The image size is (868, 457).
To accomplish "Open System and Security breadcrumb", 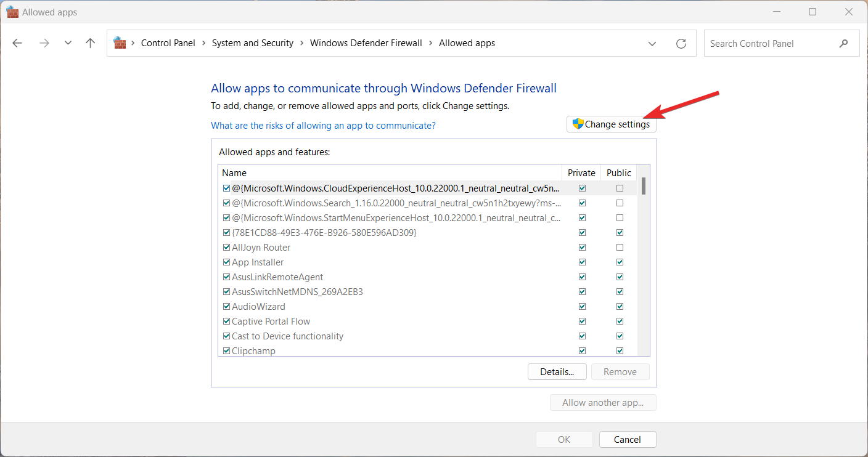I will [x=253, y=43].
